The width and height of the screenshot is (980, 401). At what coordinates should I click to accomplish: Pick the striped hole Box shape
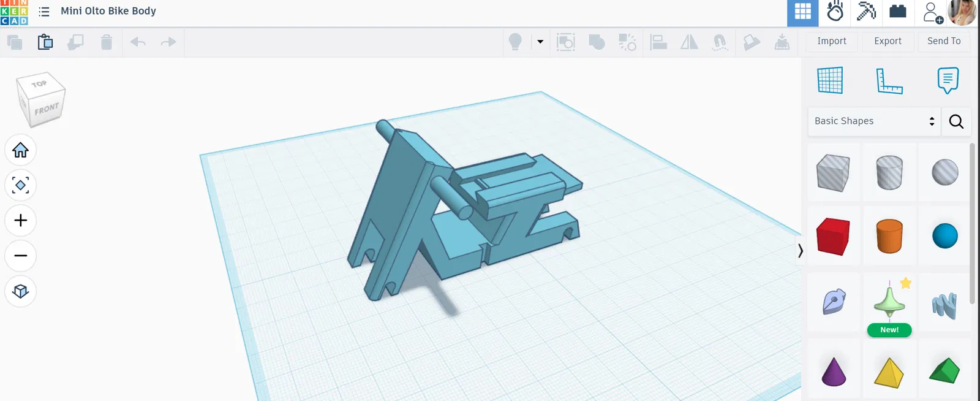point(833,172)
